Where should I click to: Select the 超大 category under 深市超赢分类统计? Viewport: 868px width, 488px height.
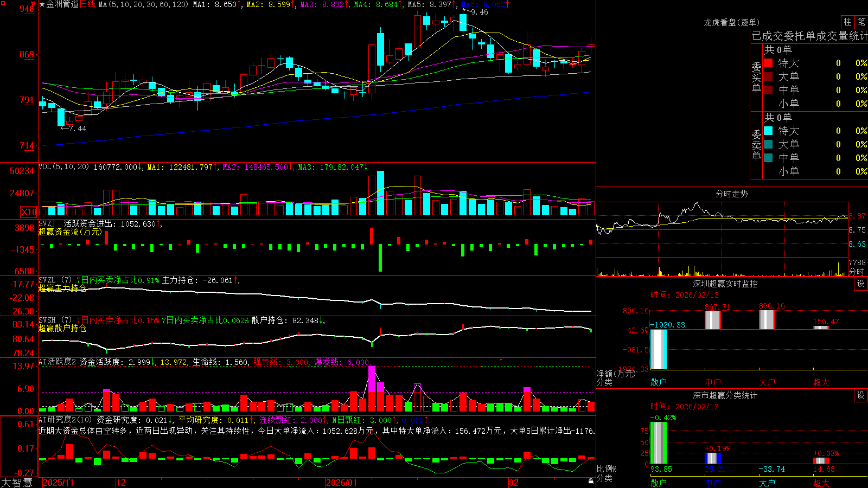[x=821, y=483]
